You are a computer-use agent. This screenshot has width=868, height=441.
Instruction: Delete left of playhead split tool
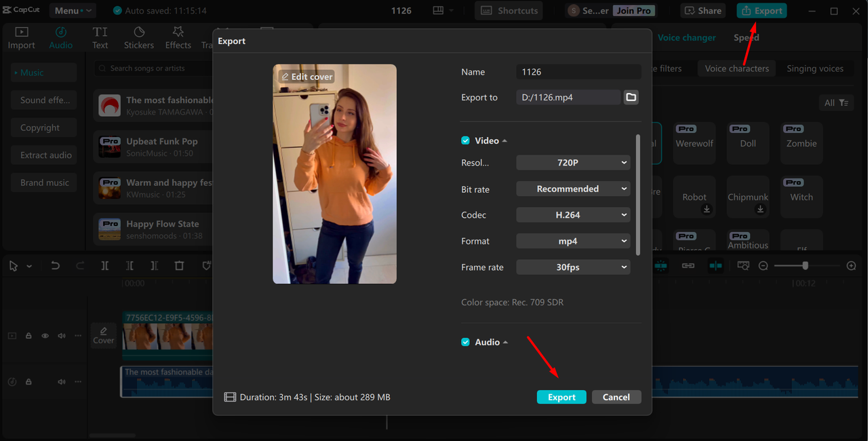(x=130, y=266)
